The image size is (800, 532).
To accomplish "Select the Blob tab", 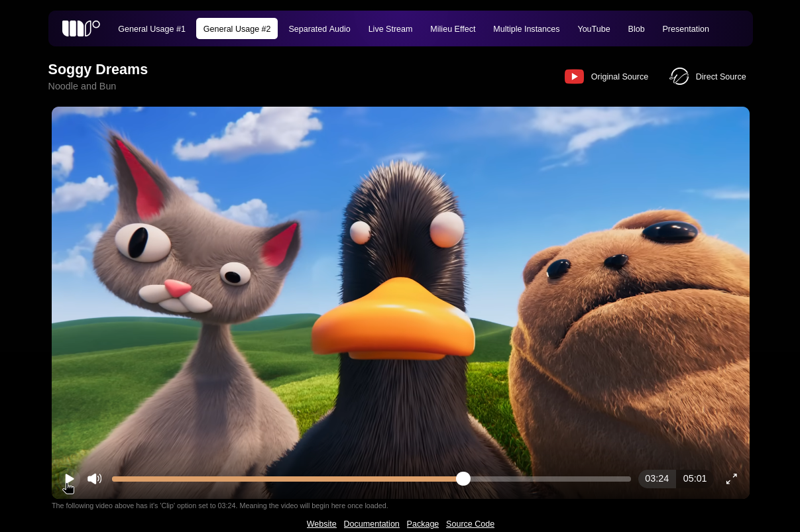I will (x=636, y=29).
